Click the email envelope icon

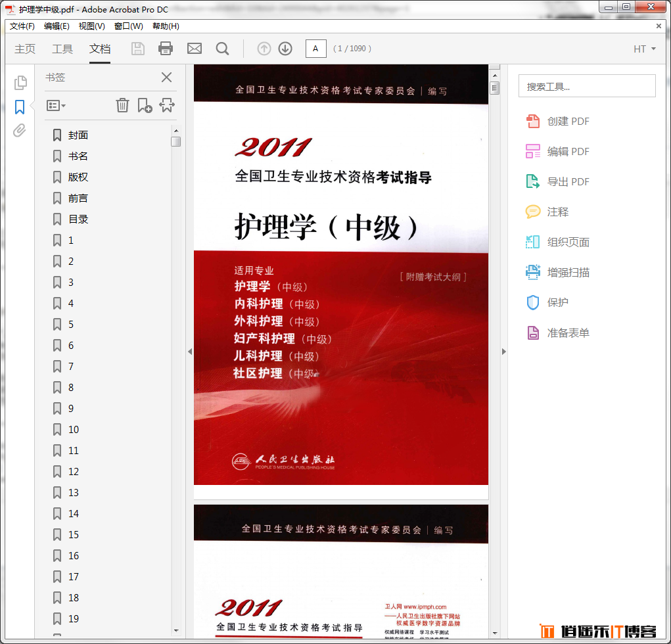pyautogui.click(x=195, y=49)
